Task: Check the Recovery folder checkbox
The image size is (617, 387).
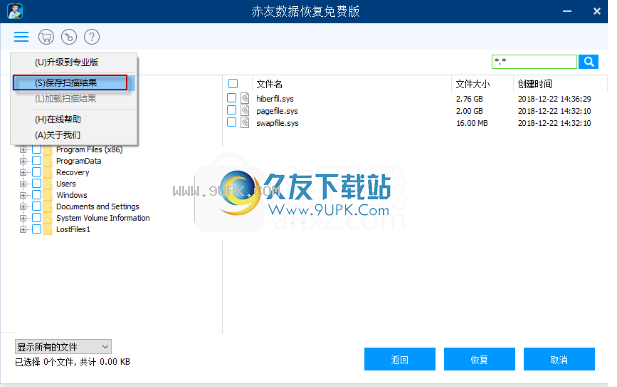Action: tap(37, 172)
